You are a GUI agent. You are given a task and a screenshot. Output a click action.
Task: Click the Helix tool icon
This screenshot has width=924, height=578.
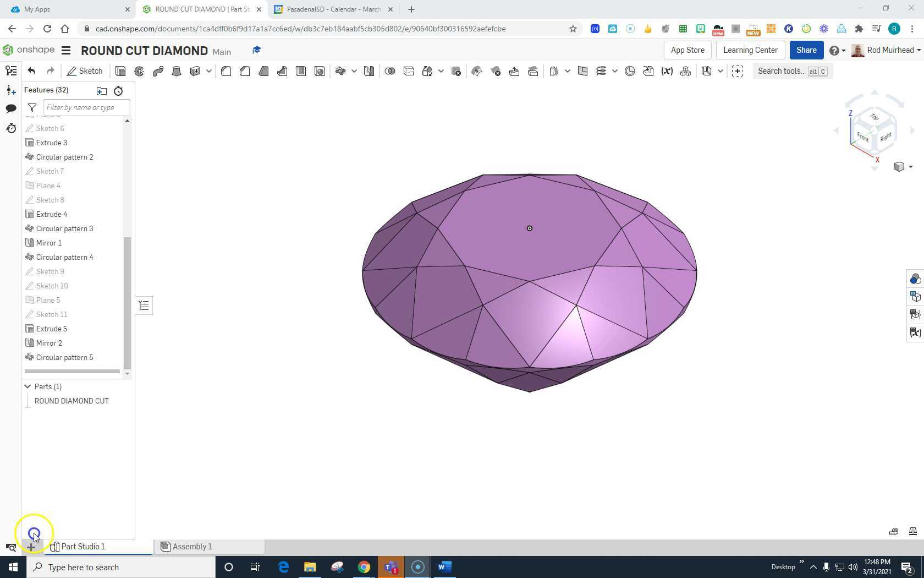(x=601, y=71)
